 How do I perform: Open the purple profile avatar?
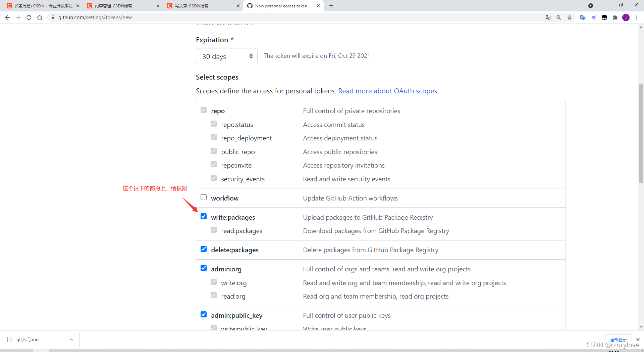626,17
